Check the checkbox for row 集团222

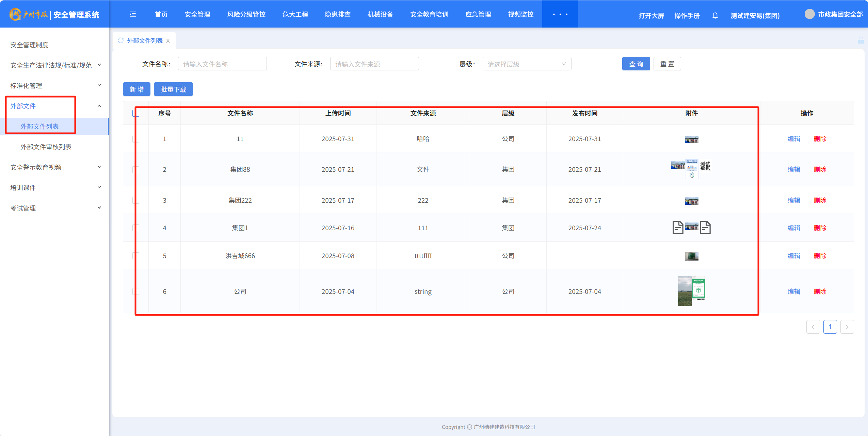136,200
